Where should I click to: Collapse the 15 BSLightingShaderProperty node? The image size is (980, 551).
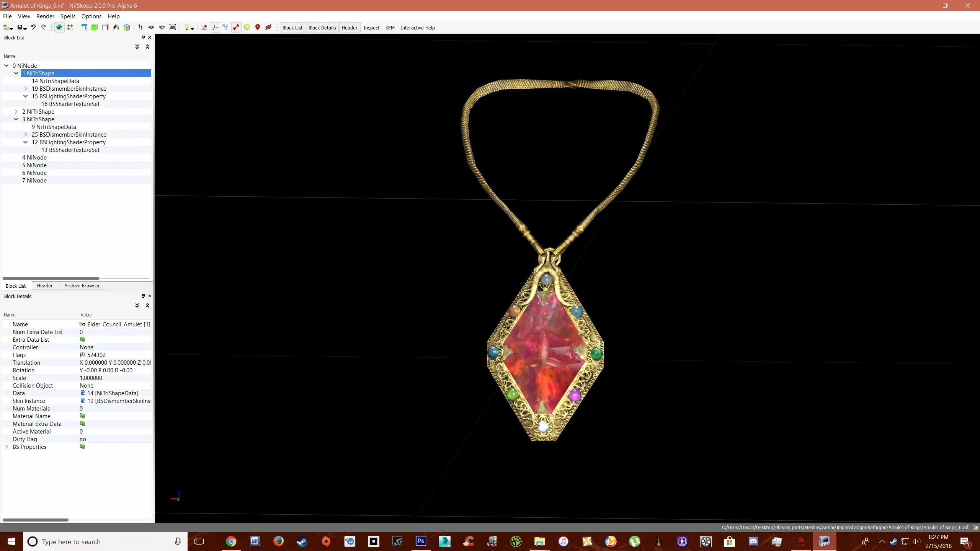point(26,96)
